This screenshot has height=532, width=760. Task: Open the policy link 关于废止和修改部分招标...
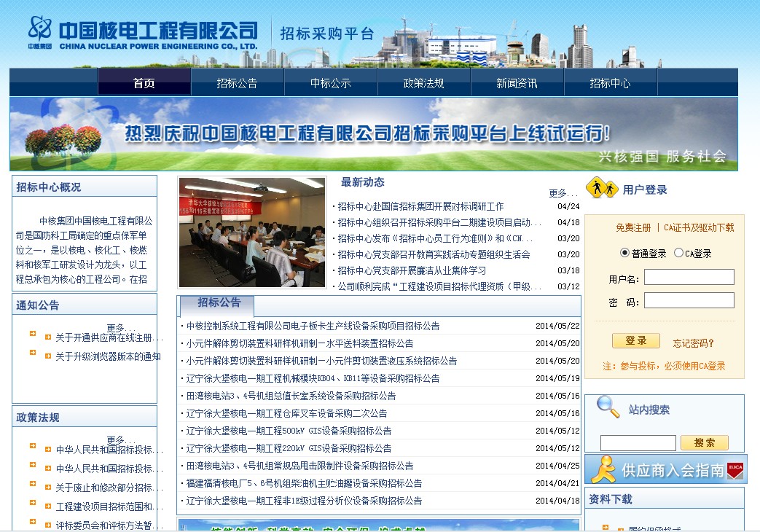point(109,488)
